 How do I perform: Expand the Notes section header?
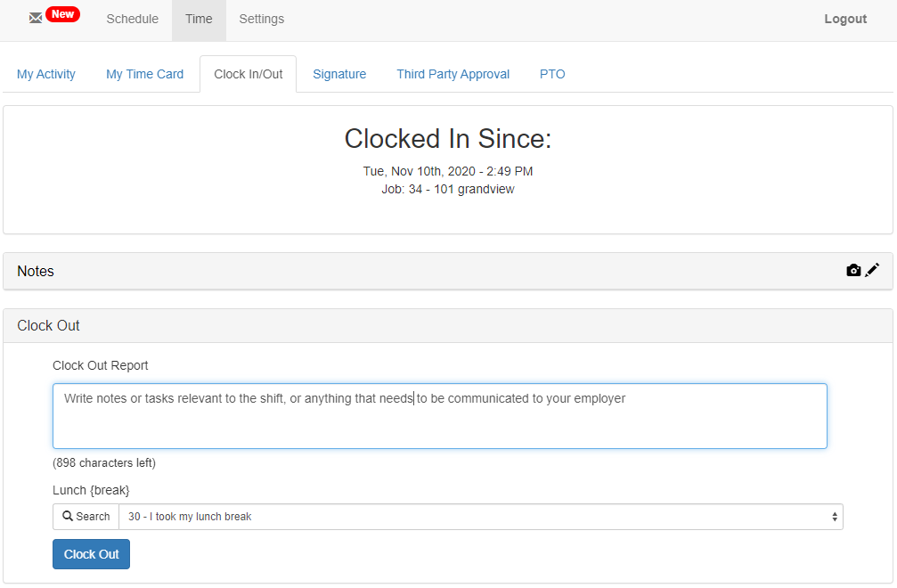(x=35, y=271)
